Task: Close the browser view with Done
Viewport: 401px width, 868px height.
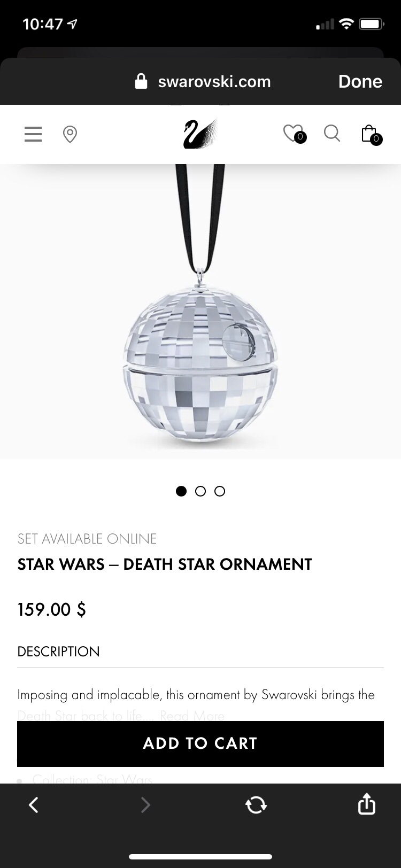Action: (x=360, y=81)
